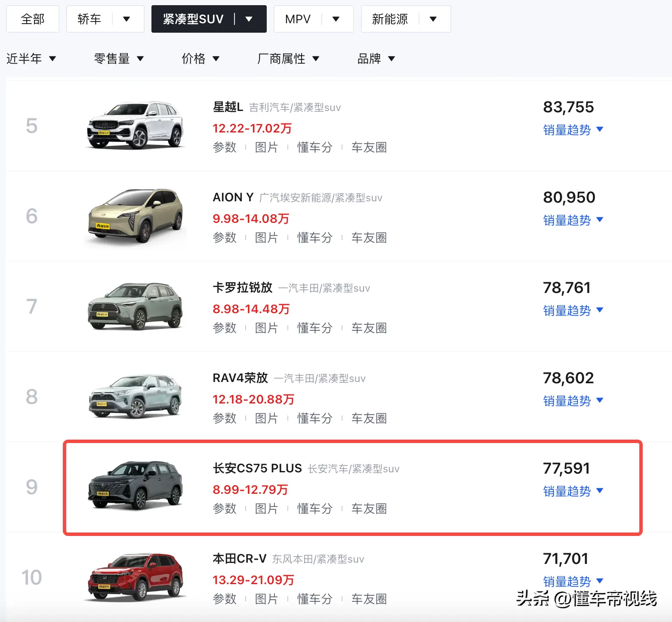Screen dimensions: 672x622
Task: View 图片 for 本田CR-V
Action: click(267, 599)
